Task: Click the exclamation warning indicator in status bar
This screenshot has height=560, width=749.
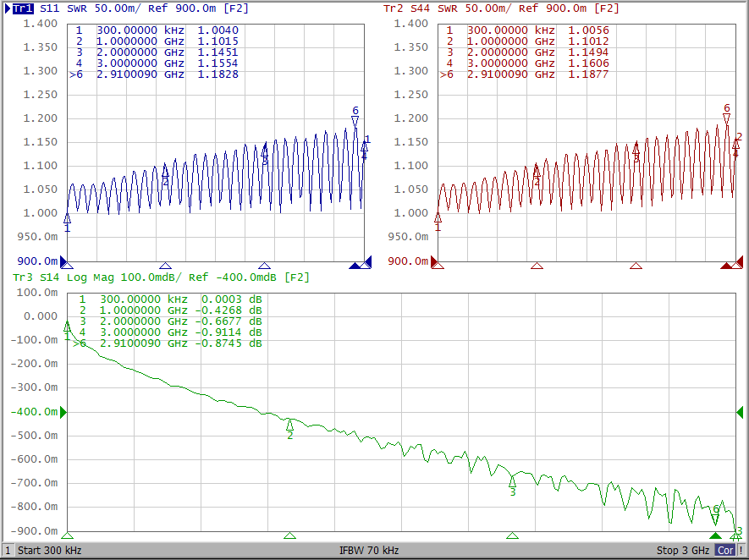Action: 741,551
